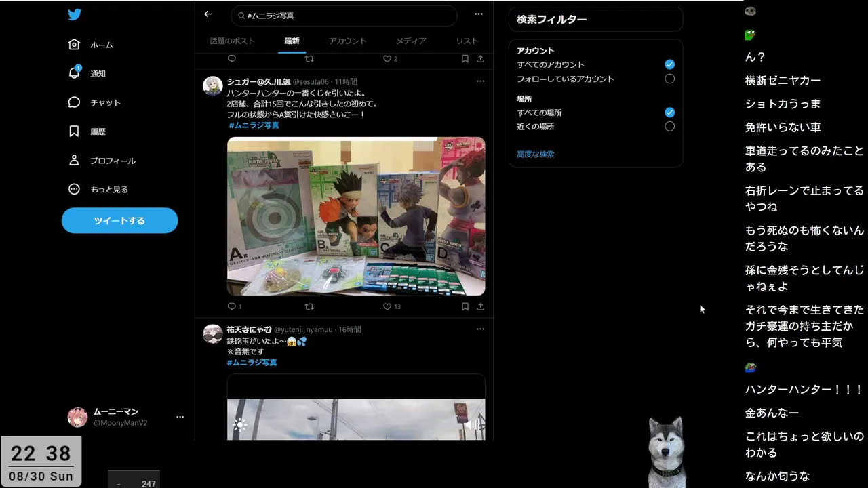Open the Hunter Hunter figures photo

point(356,216)
